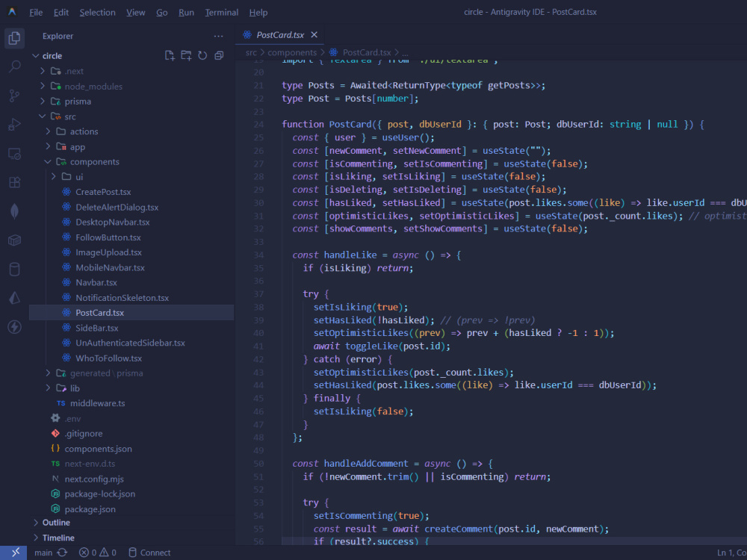Close the PostCard.tsx tab
747x560 pixels.
[x=314, y=35]
